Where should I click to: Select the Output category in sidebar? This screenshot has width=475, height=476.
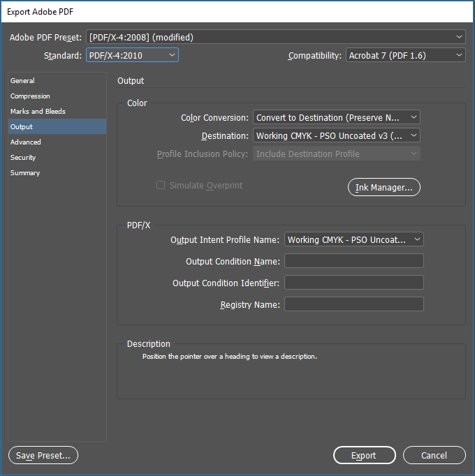22,127
